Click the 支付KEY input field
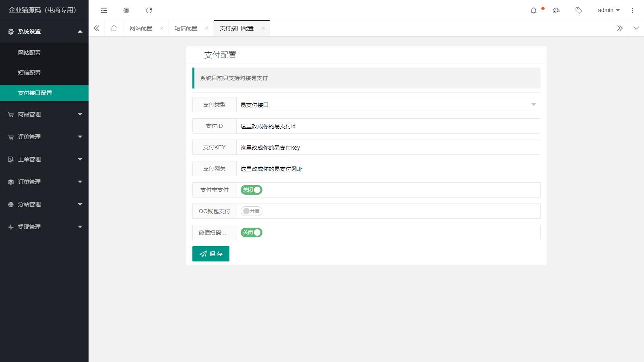Viewport: 644px width, 362px height. click(388, 147)
